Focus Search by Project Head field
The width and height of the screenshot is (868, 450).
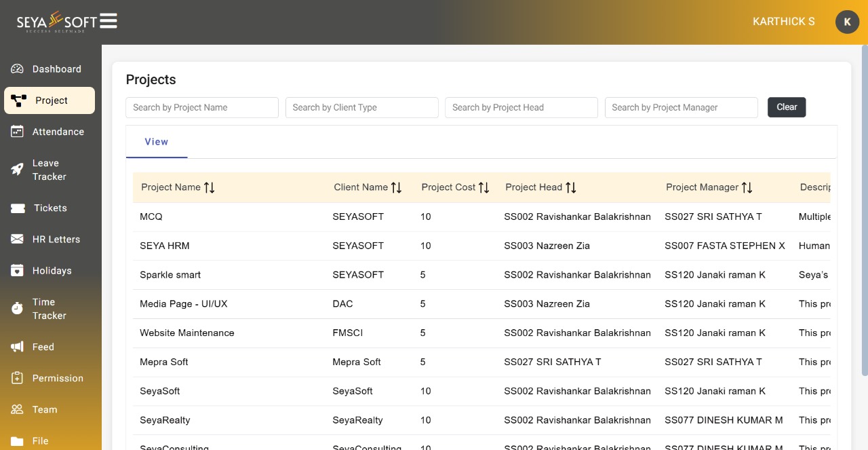point(521,107)
